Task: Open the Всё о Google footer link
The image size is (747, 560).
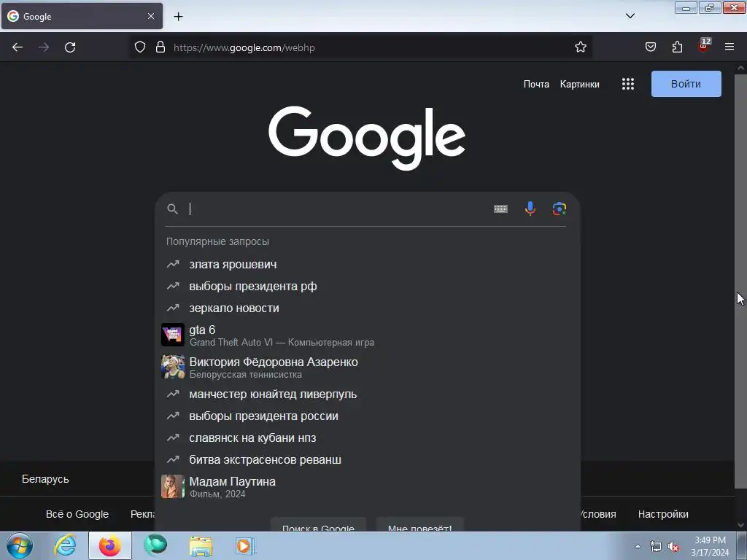Action: click(77, 514)
